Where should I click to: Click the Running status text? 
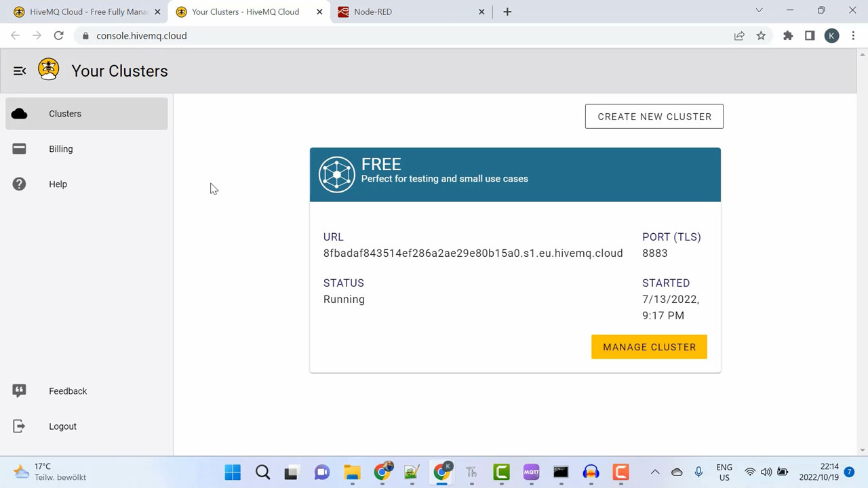[344, 300]
